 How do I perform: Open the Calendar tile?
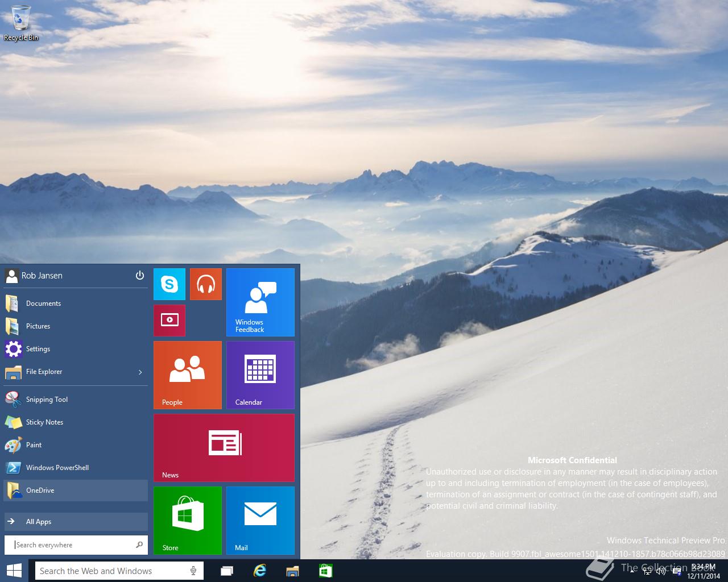tap(260, 375)
